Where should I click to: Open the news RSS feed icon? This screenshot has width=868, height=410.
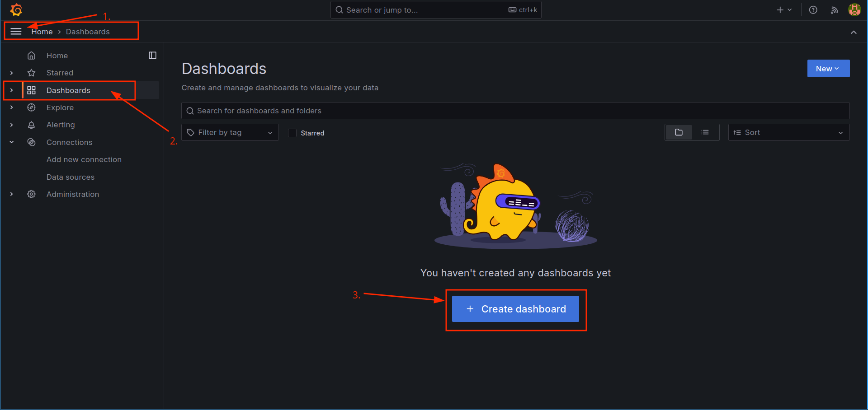834,10
